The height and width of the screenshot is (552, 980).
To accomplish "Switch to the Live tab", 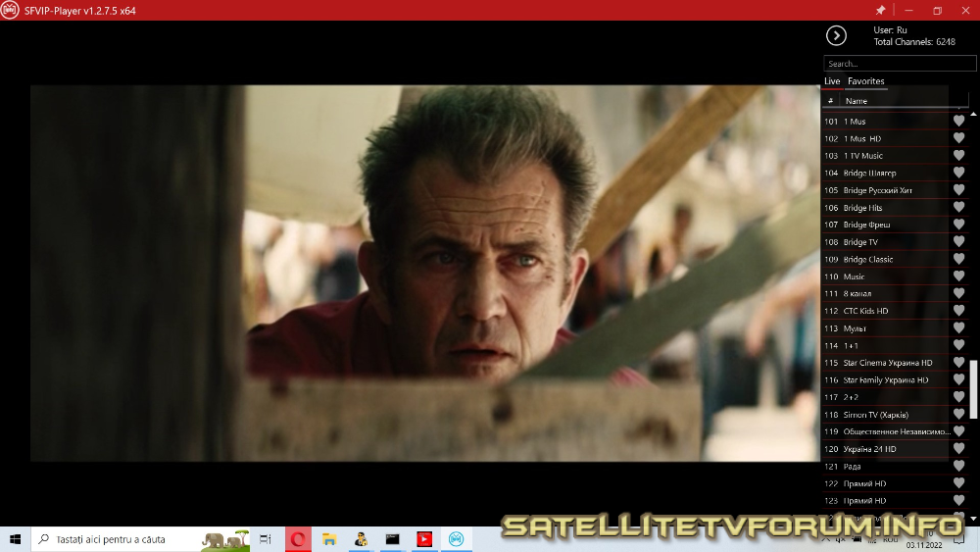I will 832,80.
